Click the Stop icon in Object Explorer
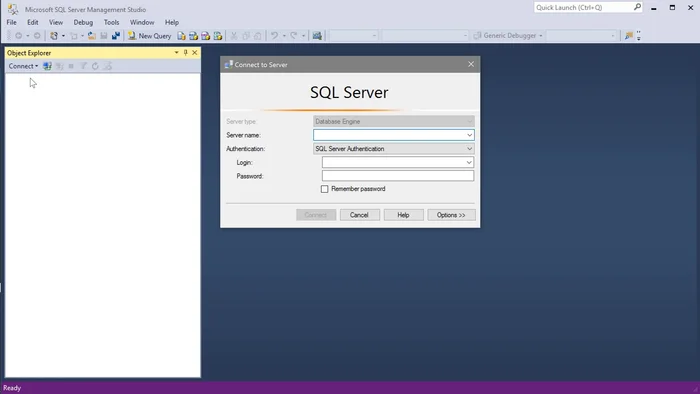 [71, 66]
